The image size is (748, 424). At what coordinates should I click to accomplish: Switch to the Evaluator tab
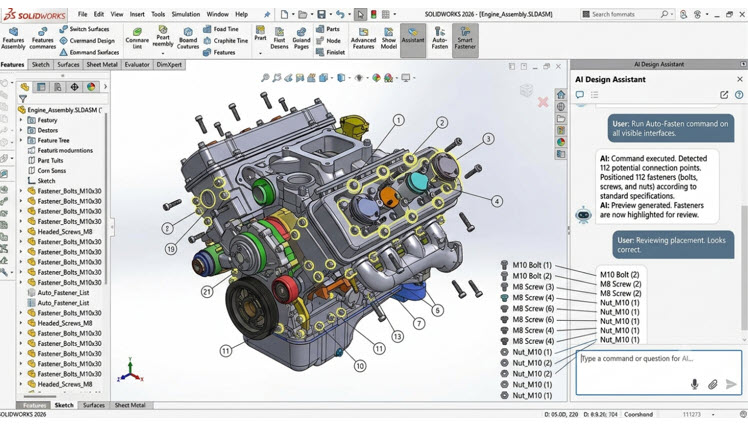(137, 64)
